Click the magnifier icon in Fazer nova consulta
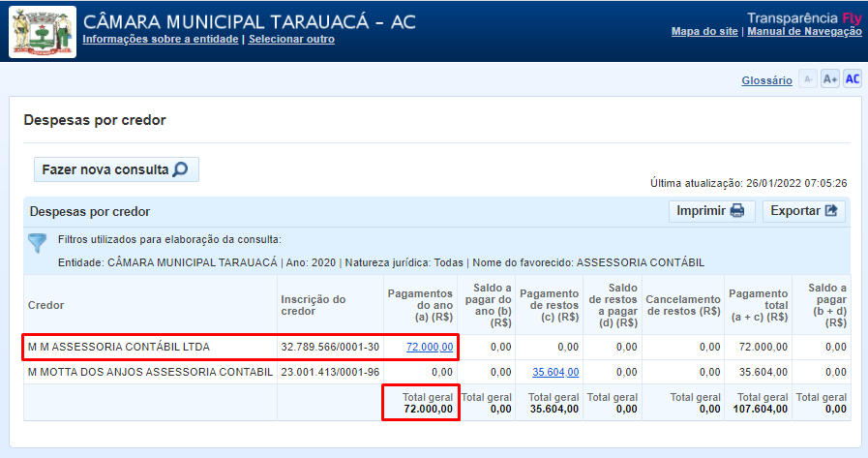This screenshot has height=458, width=868. pos(180,169)
